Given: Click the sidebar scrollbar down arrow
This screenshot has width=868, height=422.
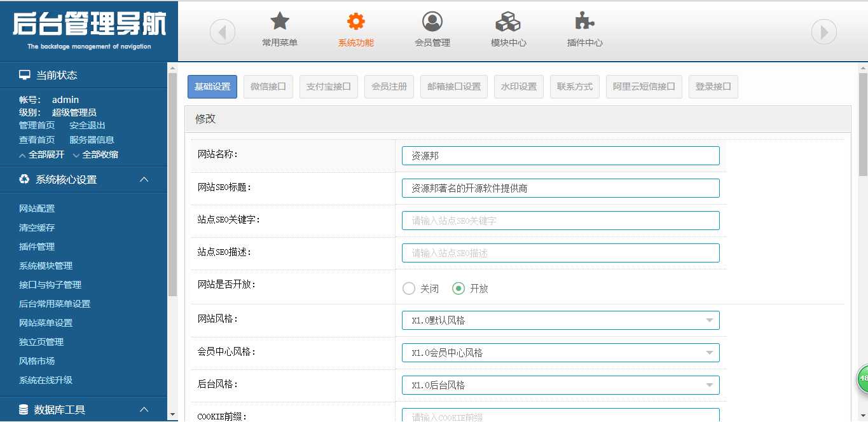Looking at the screenshot, I should pyautogui.click(x=172, y=415).
